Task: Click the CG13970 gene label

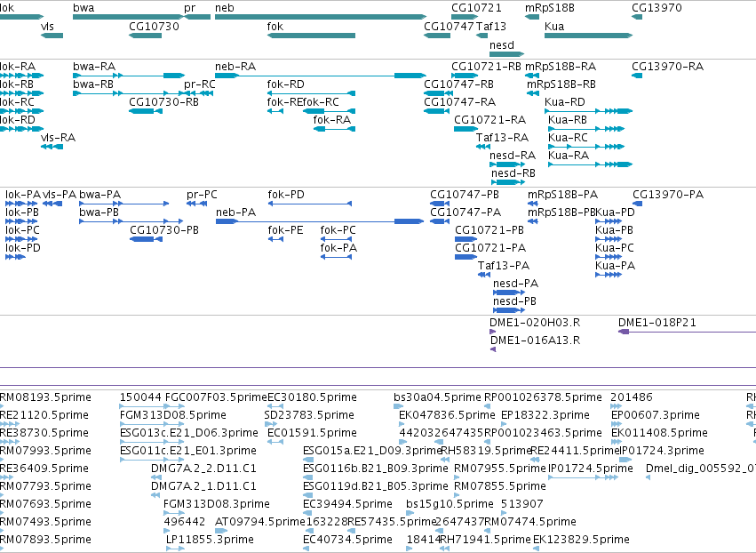Action: click(x=657, y=8)
